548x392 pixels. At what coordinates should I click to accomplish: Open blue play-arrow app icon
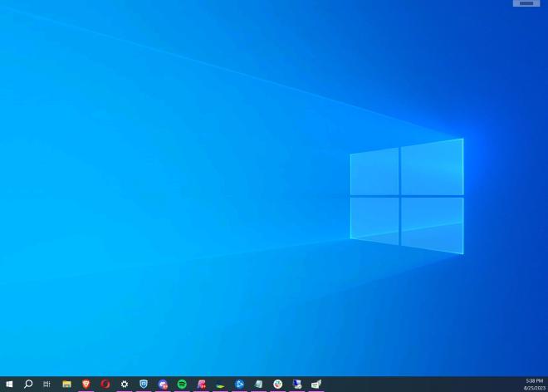(239, 385)
